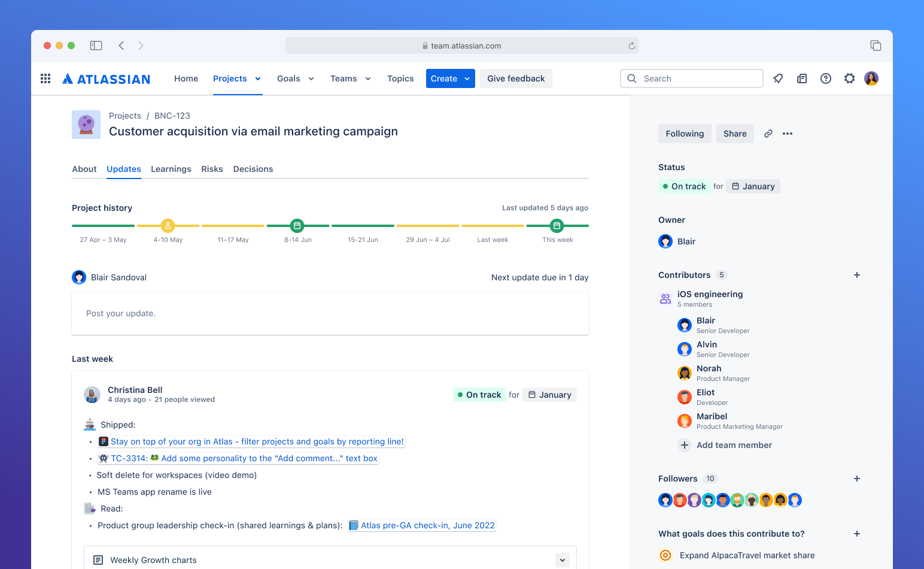
Task: Switch to the Decisions tab
Action: click(253, 169)
